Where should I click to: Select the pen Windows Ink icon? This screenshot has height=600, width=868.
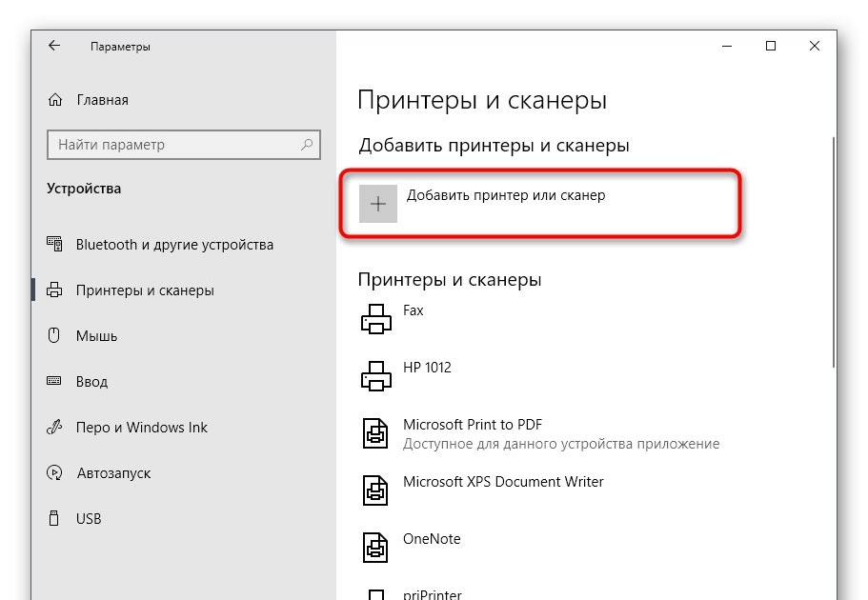53,427
